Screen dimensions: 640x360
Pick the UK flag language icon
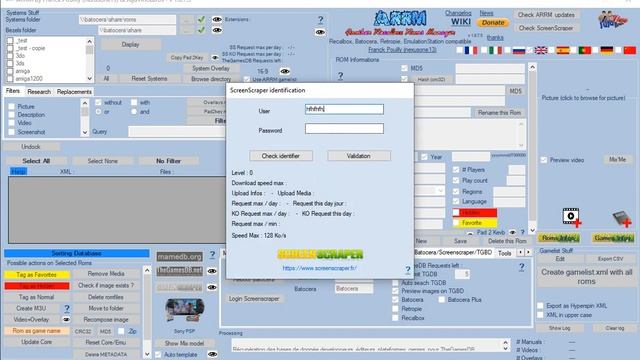pos(541,50)
